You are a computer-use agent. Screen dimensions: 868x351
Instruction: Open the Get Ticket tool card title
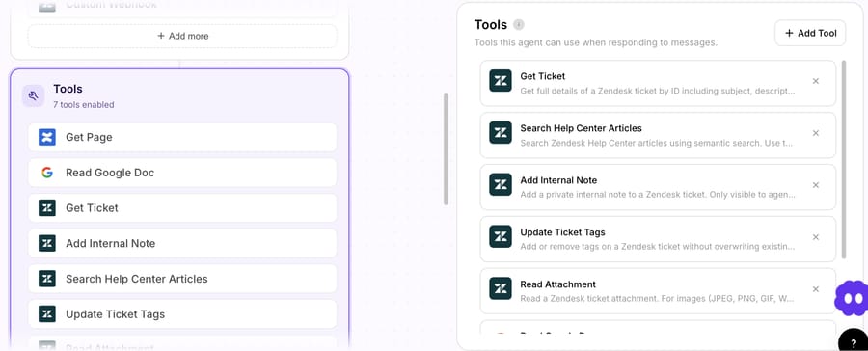(x=542, y=76)
